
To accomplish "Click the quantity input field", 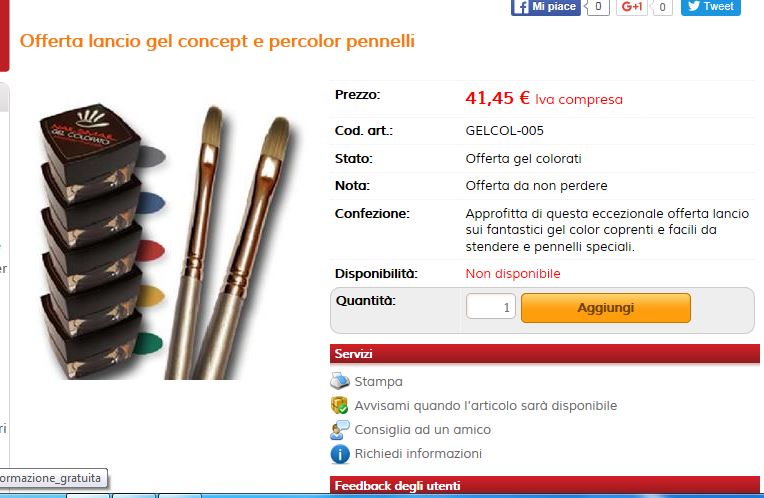I will click(x=491, y=307).
